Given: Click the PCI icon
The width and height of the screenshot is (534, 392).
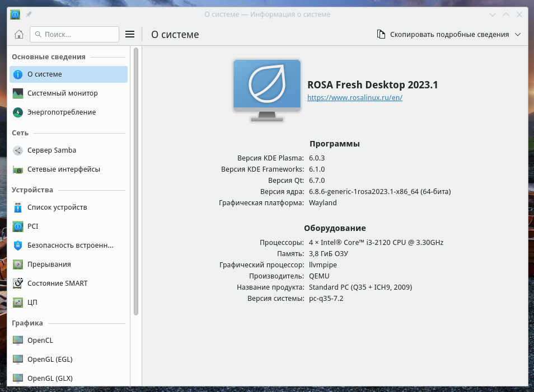Looking at the screenshot, I should 18,226.
